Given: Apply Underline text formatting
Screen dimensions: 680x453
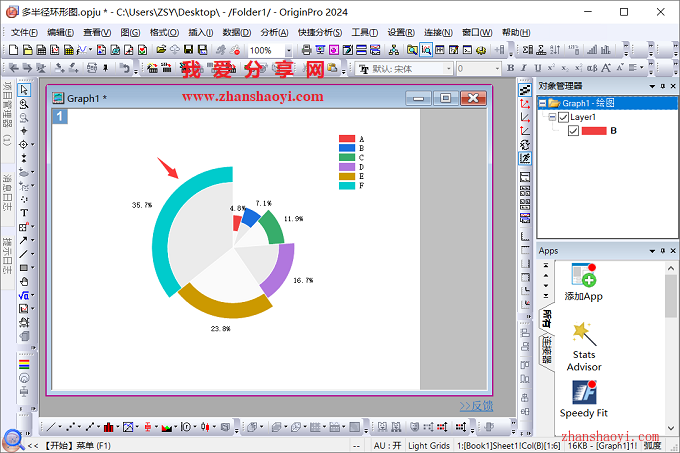Looking at the screenshot, I should 538,68.
